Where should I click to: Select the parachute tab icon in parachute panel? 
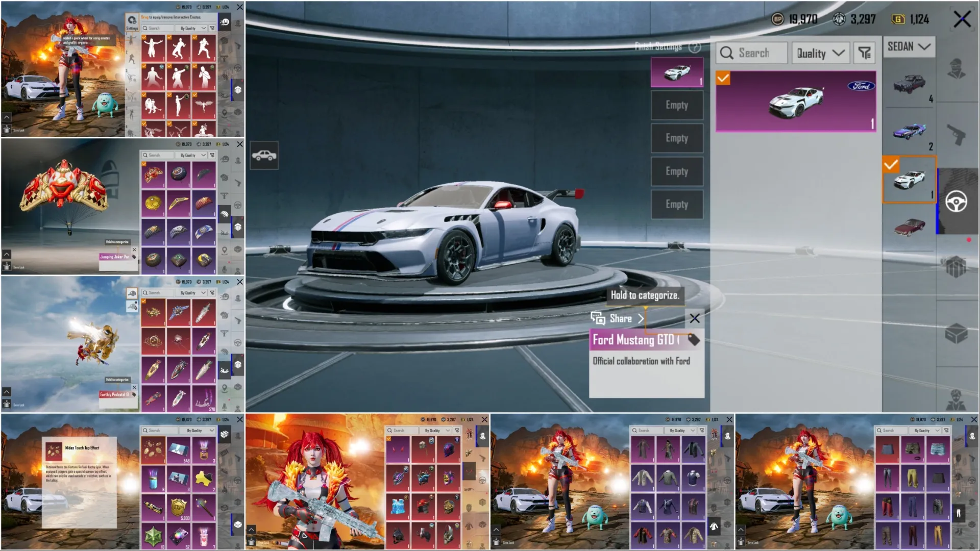click(x=225, y=214)
